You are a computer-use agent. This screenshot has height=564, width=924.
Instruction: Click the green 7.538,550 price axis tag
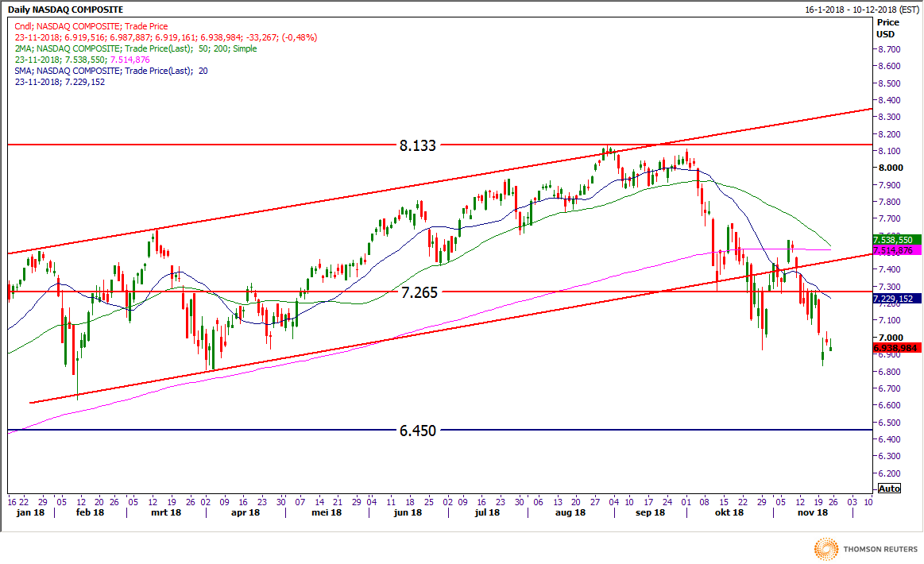[895, 240]
